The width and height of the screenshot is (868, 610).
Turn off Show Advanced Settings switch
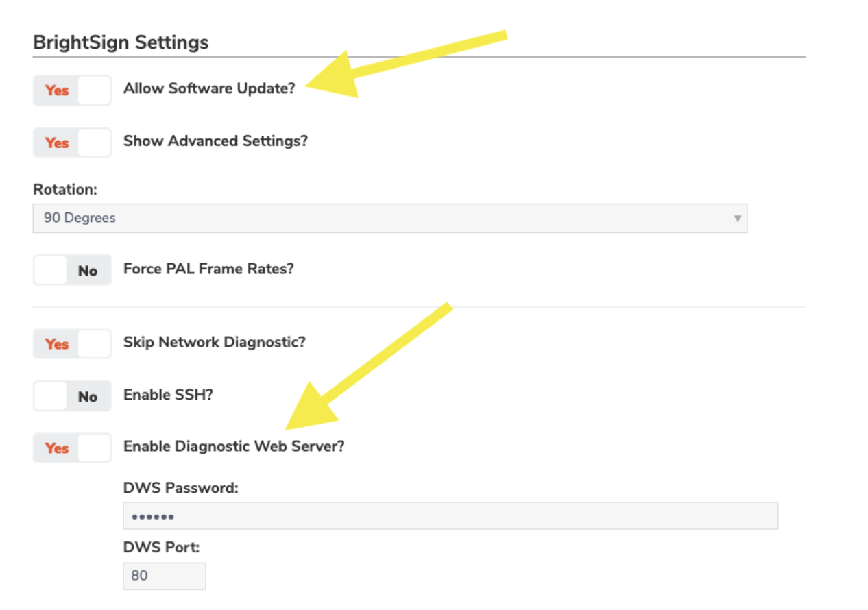(72, 143)
